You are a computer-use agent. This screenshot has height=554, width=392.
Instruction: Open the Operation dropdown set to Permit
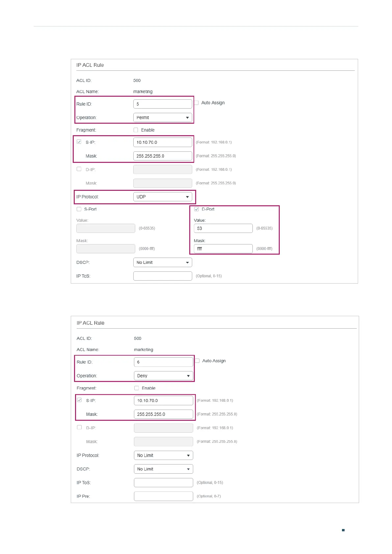click(163, 117)
